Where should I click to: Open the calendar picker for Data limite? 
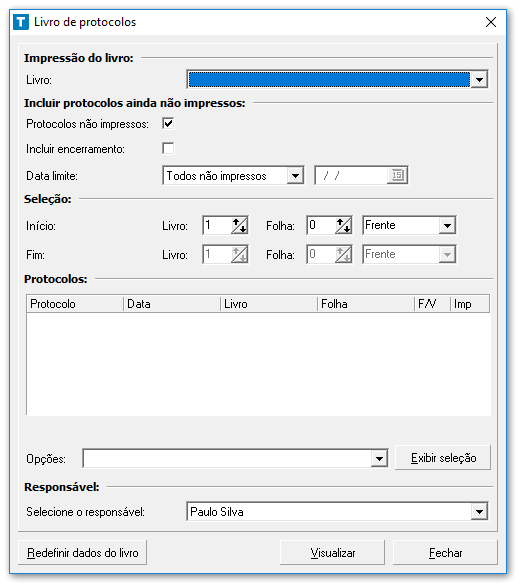[397, 175]
